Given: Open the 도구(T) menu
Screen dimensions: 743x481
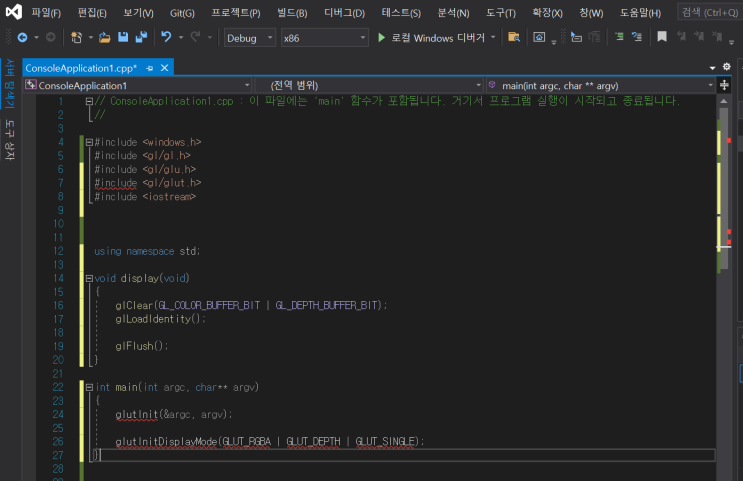Looking at the screenshot, I should 501,13.
